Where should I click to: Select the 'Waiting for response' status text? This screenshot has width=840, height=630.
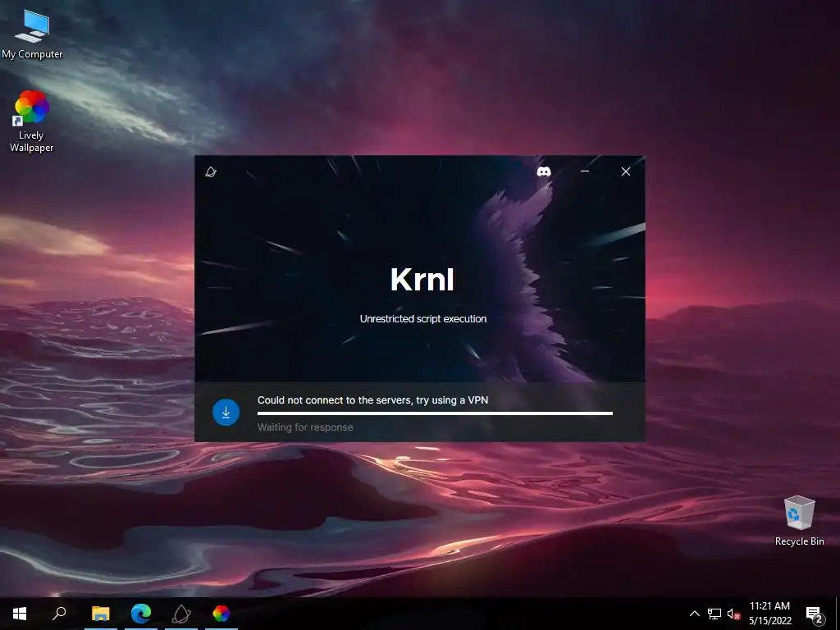(x=305, y=427)
